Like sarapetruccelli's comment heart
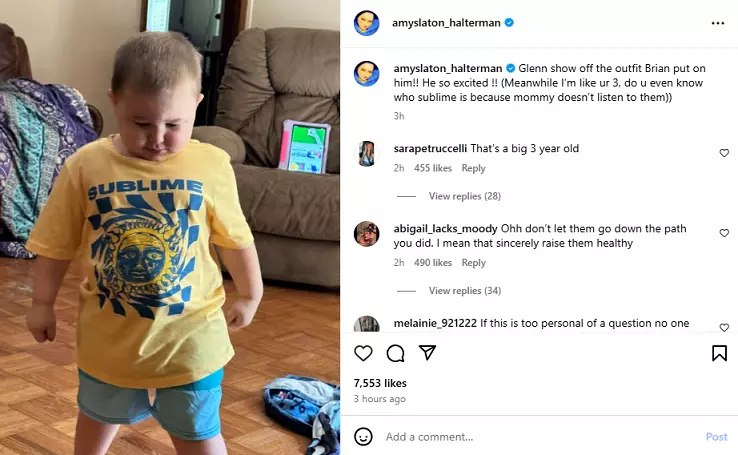The width and height of the screenshot is (738, 455). coord(724,153)
